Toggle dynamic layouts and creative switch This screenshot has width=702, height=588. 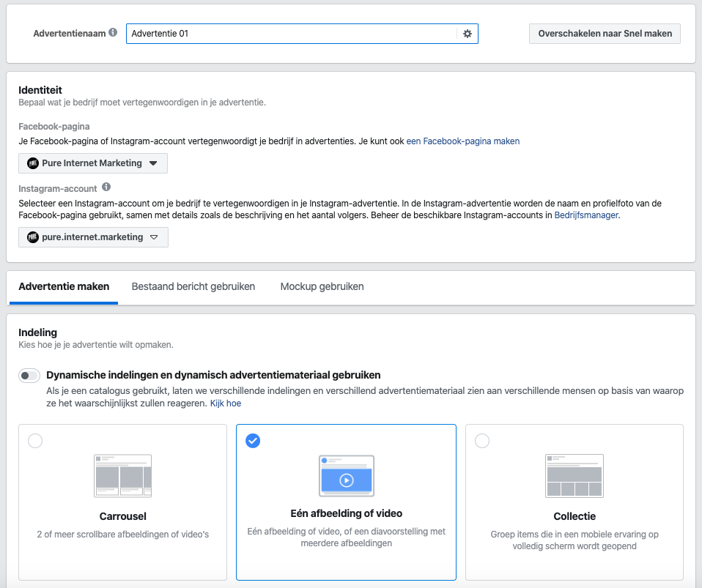[29, 376]
